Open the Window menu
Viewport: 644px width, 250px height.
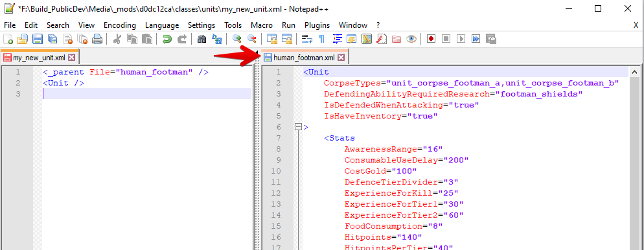click(x=353, y=25)
